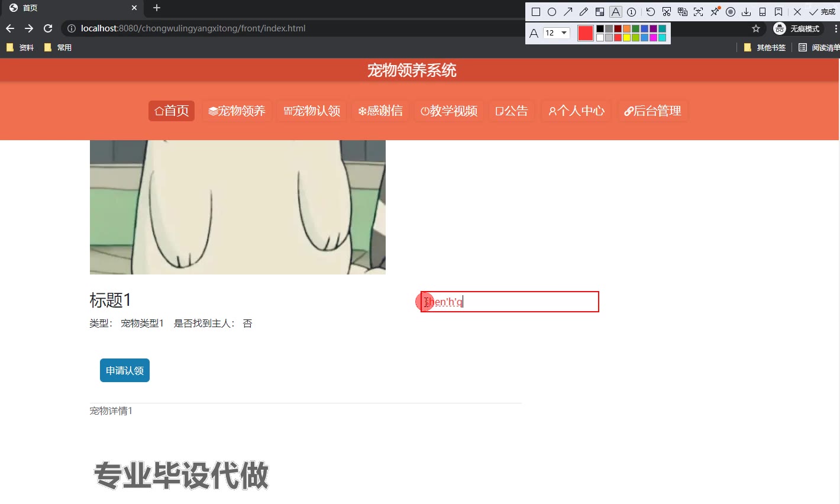The image size is (840, 504).
Task: Open the 阅读清单 reading list
Action: pyautogui.click(x=819, y=47)
